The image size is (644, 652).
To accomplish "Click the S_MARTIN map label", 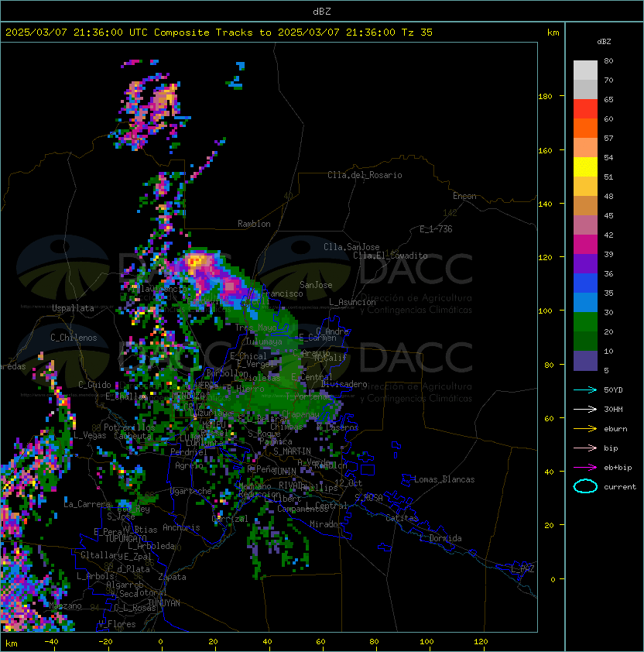I will click(x=292, y=451).
